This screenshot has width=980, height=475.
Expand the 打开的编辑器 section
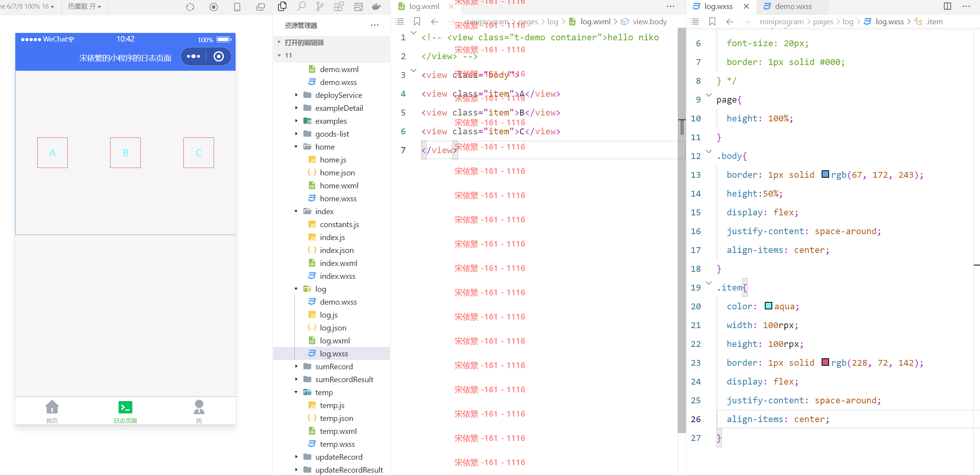[x=331, y=42]
